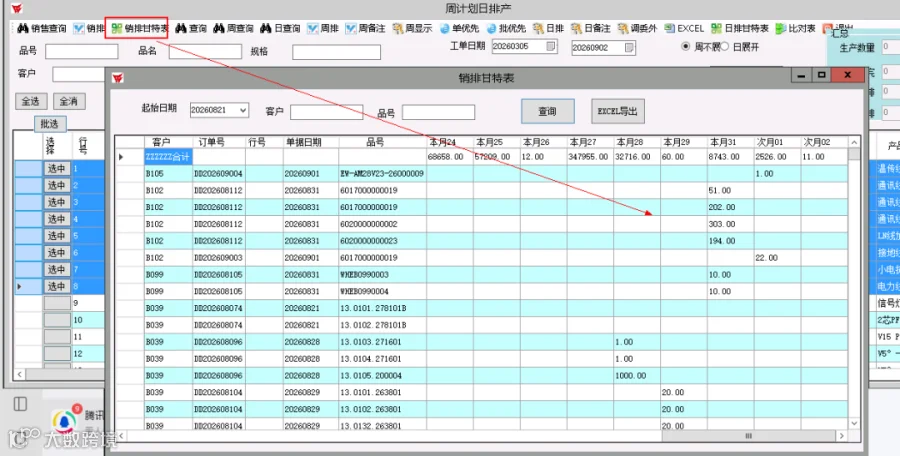Focus the 品号 field in the main window

[82, 52]
